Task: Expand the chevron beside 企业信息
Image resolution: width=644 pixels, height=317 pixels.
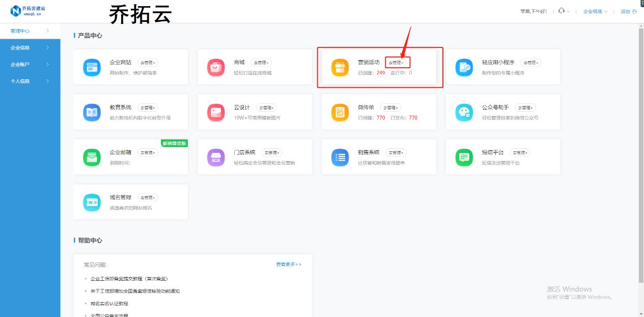Action: coord(47,47)
